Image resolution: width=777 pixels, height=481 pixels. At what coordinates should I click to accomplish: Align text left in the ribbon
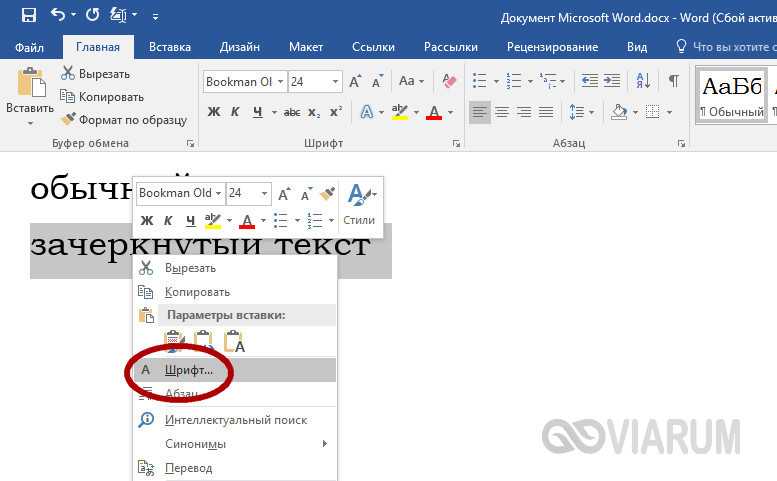(x=480, y=112)
